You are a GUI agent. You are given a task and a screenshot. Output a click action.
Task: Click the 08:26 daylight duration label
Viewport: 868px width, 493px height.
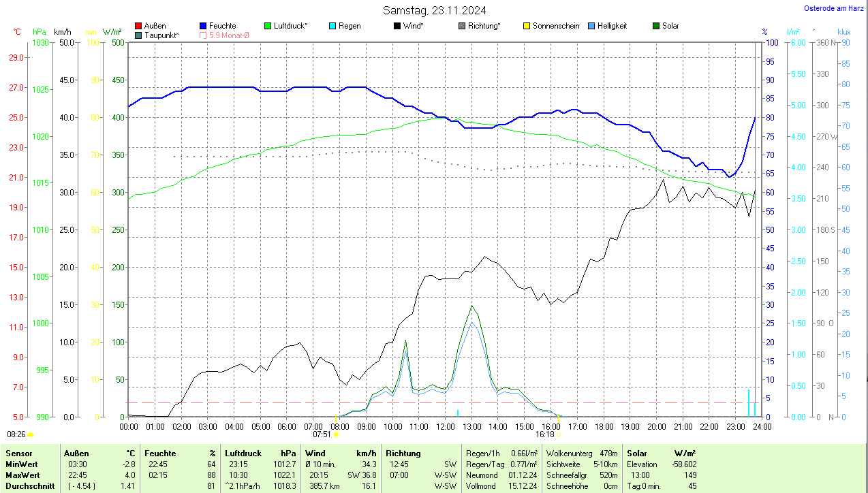coord(16,434)
